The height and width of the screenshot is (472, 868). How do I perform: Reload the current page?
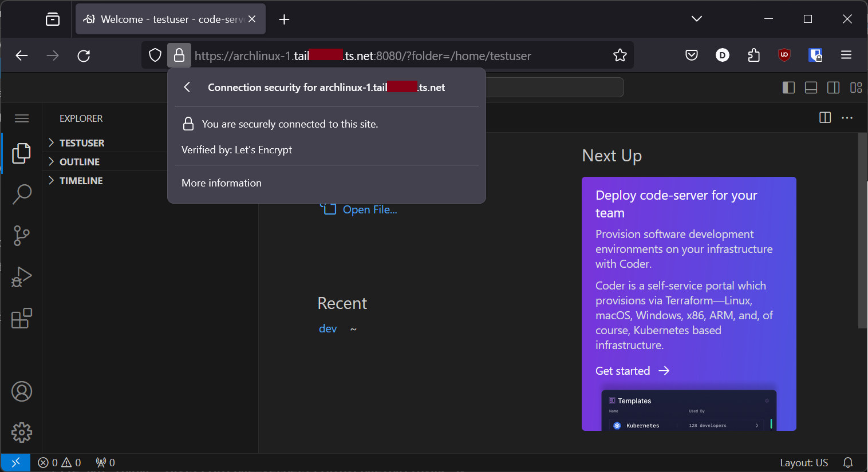[84, 55]
